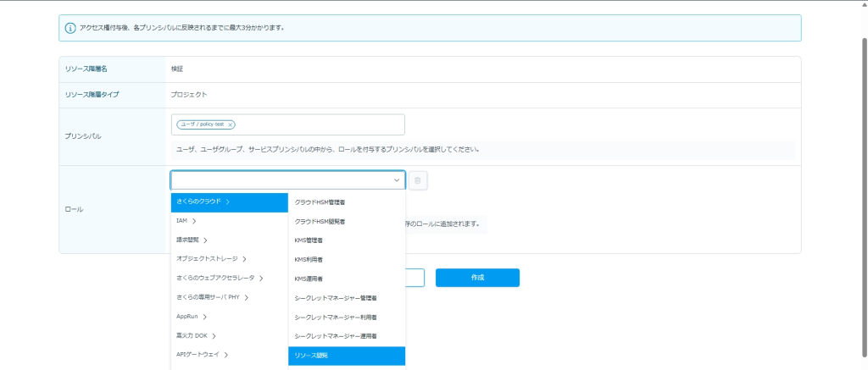Expand the IAM category
The width and height of the screenshot is (868, 370).
(229, 221)
